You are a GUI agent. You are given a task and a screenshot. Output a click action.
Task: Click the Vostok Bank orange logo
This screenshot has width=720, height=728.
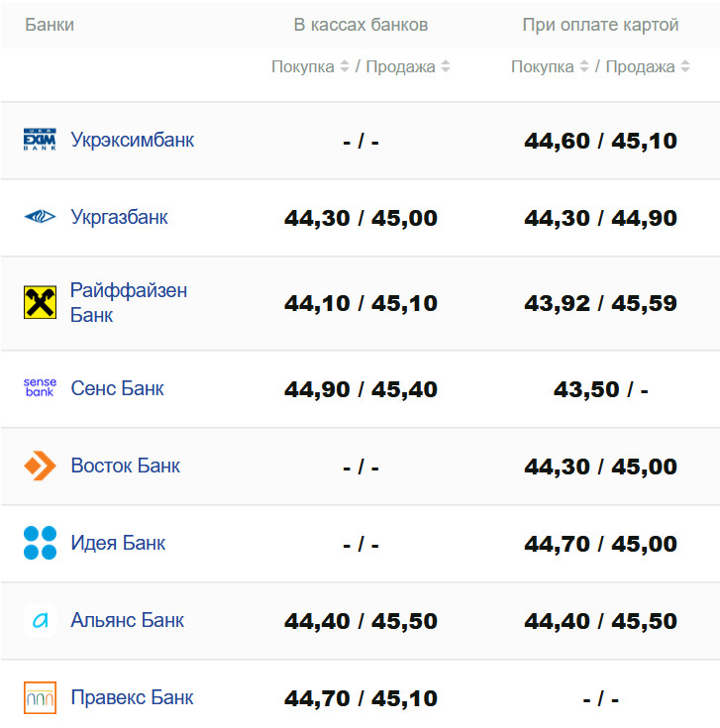click(x=40, y=466)
